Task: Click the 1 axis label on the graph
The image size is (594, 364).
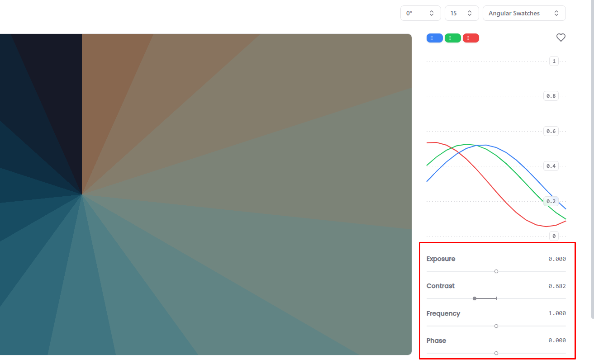Action: point(554,61)
